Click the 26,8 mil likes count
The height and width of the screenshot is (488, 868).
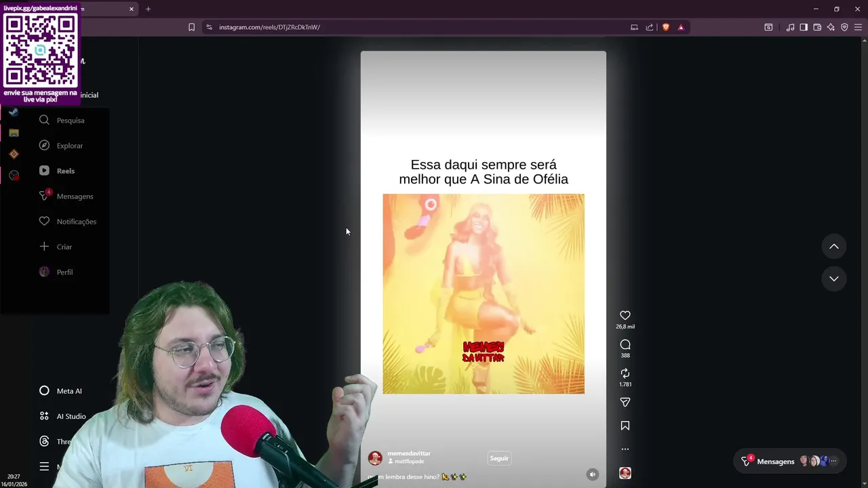point(625,327)
